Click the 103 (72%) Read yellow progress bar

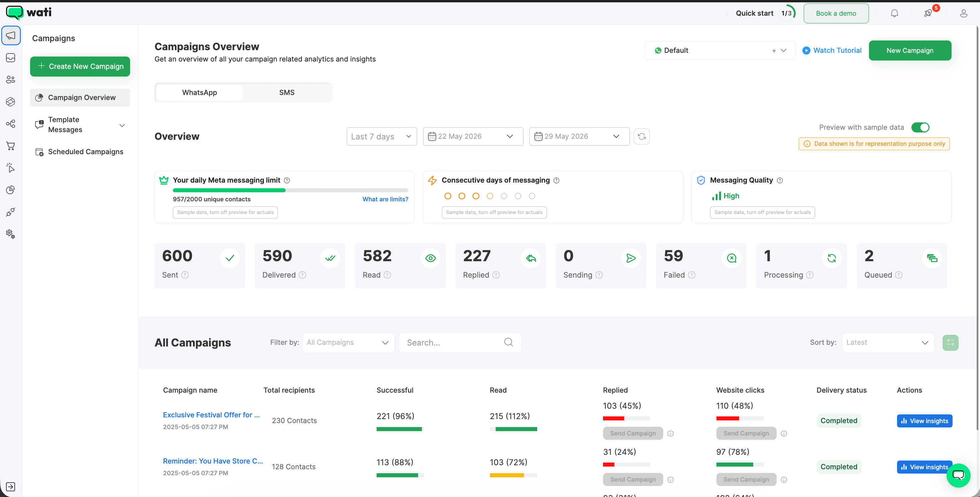click(x=513, y=475)
